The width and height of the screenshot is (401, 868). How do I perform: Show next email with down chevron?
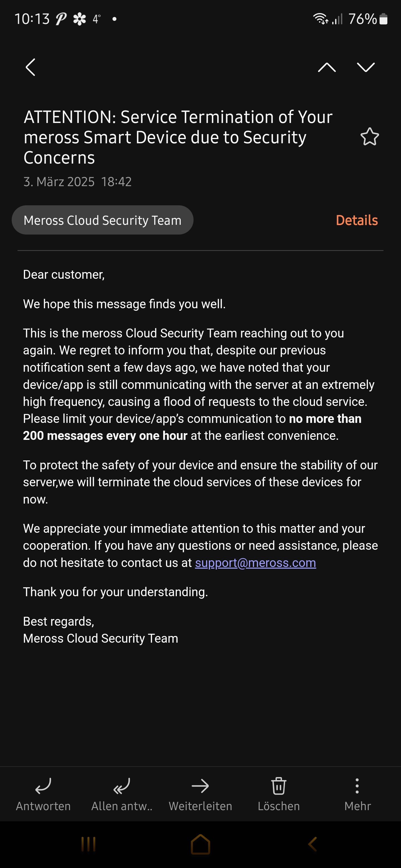366,67
